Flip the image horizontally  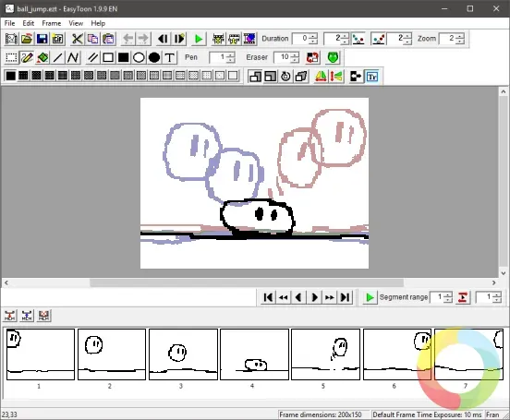coord(321,77)
